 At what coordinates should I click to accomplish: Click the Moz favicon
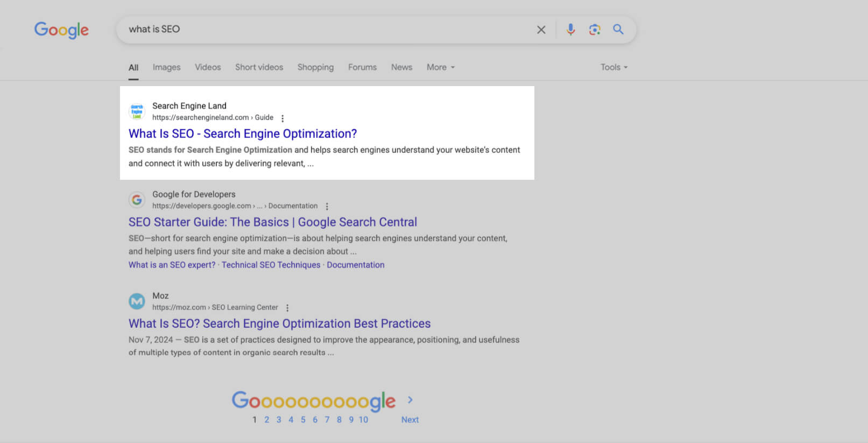click(x=137, y=301)
